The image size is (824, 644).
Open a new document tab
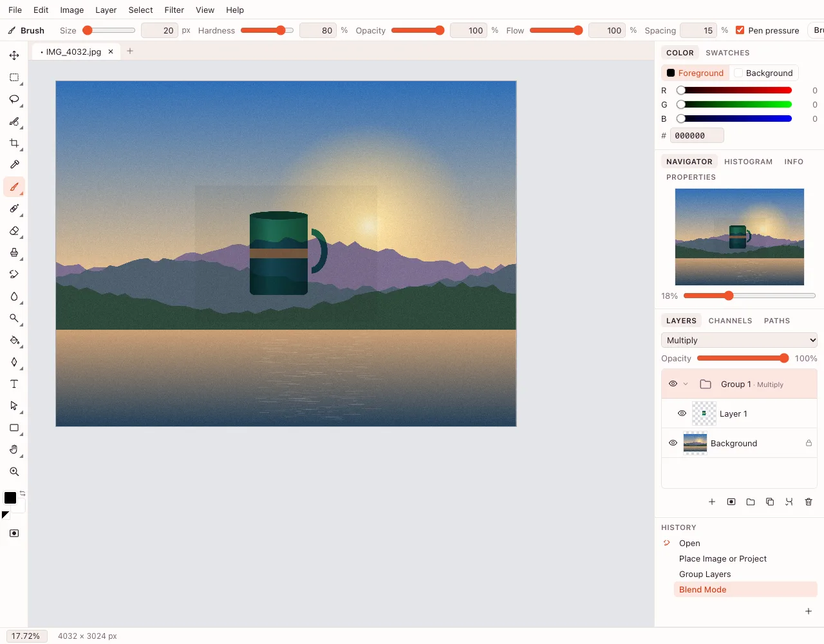click(x=130, y=51)
